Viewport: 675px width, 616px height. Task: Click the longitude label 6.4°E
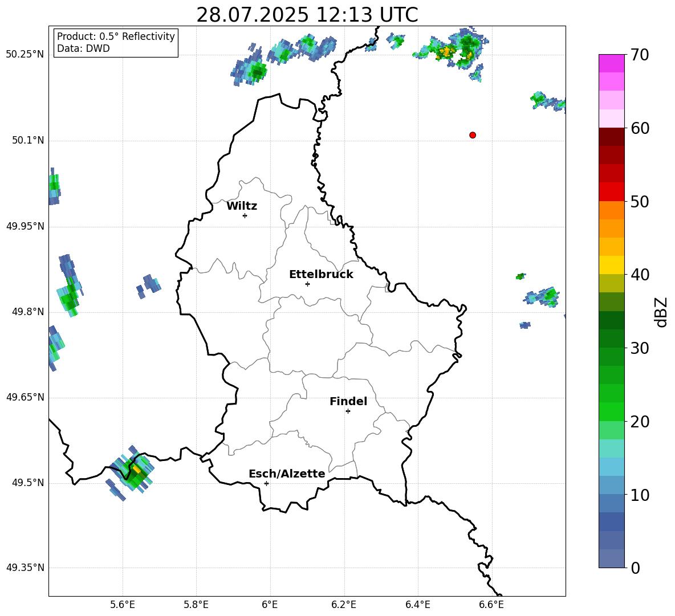coord(417,605)
